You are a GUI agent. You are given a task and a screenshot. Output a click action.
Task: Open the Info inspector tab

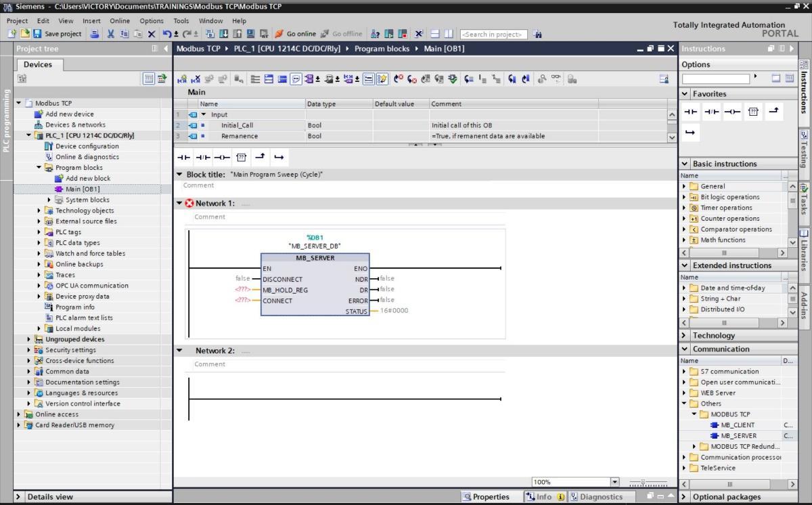coord(545,497)
